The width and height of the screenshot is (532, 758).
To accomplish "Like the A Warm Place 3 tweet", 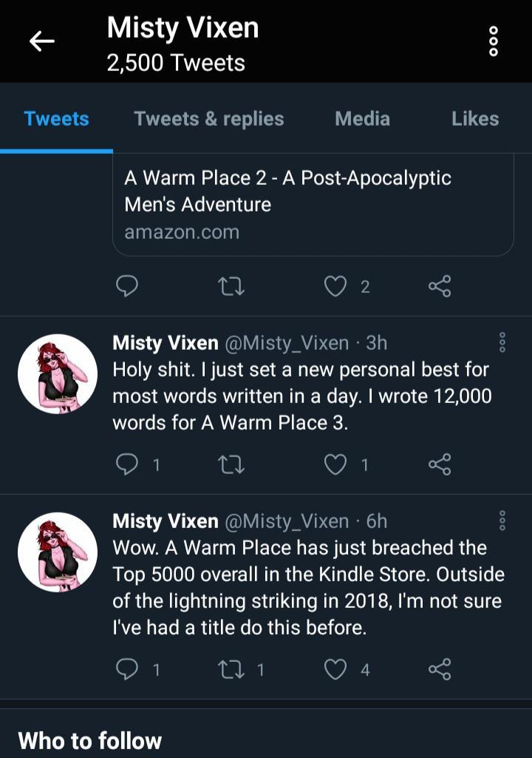I will 336,464.
